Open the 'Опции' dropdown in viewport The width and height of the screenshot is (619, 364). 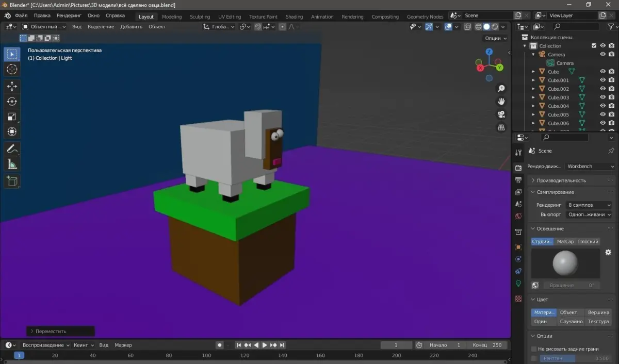(x=495, y=38)
